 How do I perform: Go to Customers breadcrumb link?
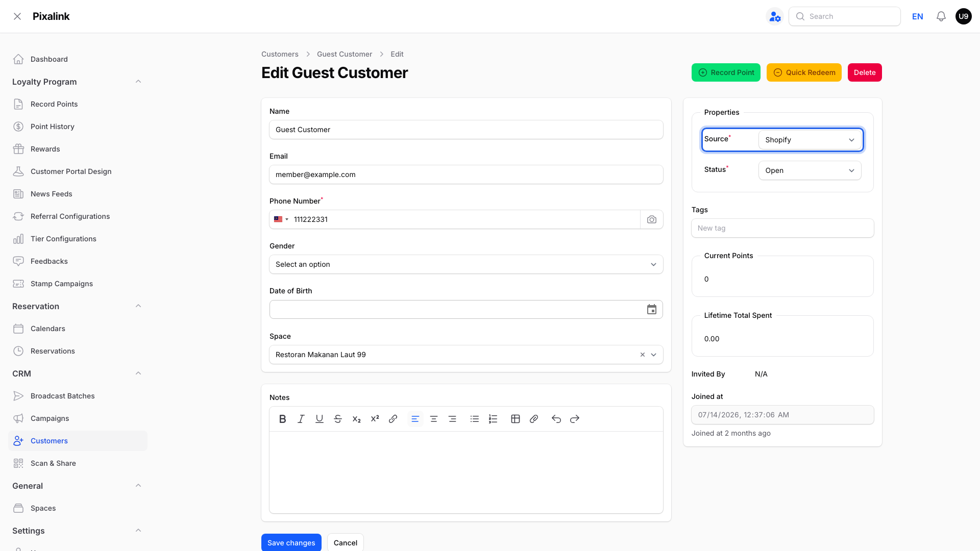[x=280, y=54]
